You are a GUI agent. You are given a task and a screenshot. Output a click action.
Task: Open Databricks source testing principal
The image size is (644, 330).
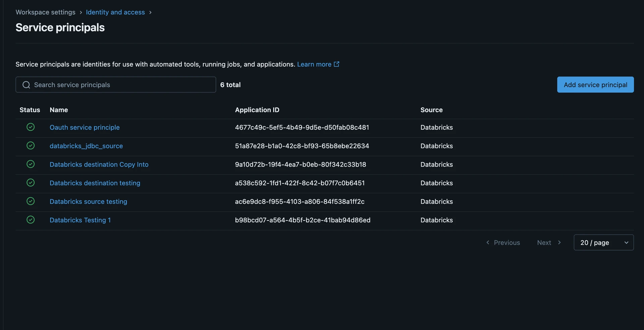point(88,201)
